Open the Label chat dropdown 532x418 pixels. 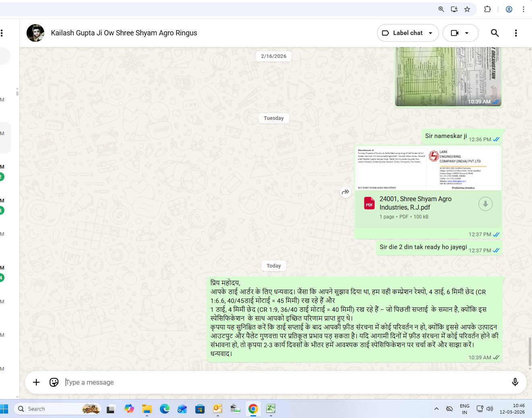408,33
